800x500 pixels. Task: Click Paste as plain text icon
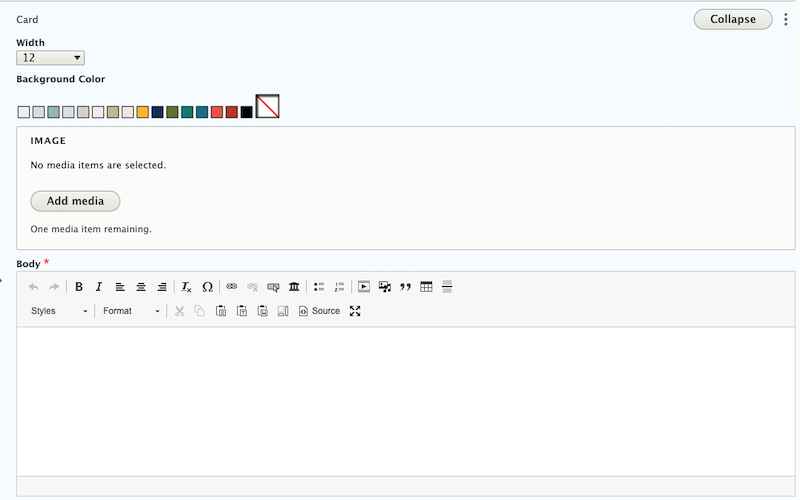(242, 311)
